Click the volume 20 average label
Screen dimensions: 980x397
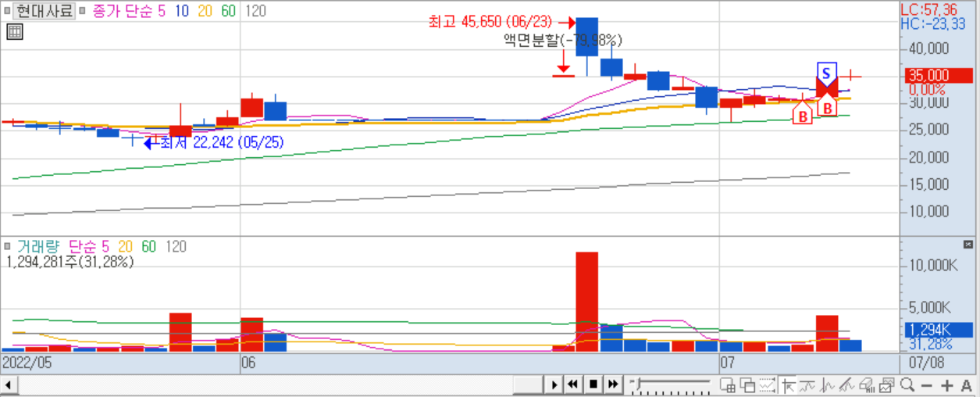pyautogui.click(x=125, y=247)
